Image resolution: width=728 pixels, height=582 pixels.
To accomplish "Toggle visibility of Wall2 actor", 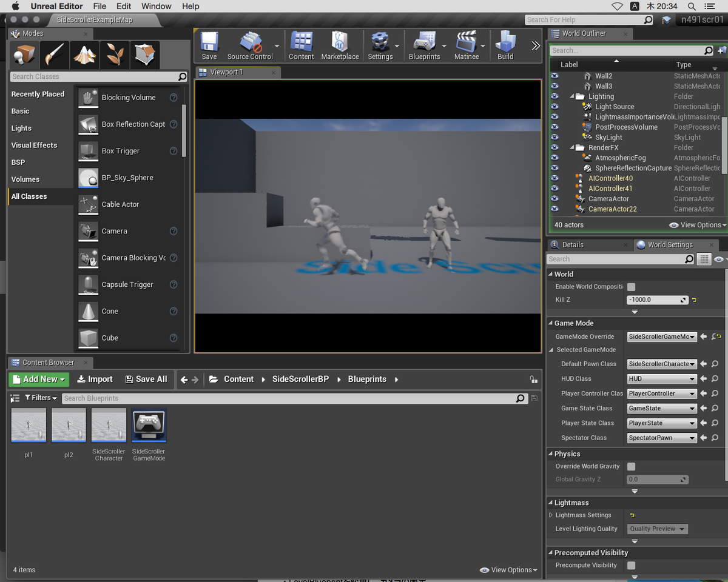I will [554, 76].
